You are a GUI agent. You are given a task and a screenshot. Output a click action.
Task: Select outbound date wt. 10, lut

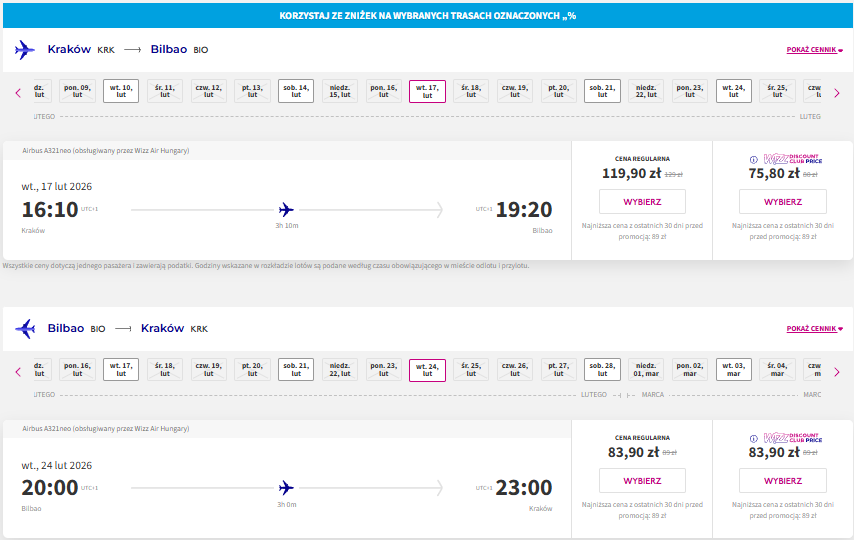[x=121, y=91]
